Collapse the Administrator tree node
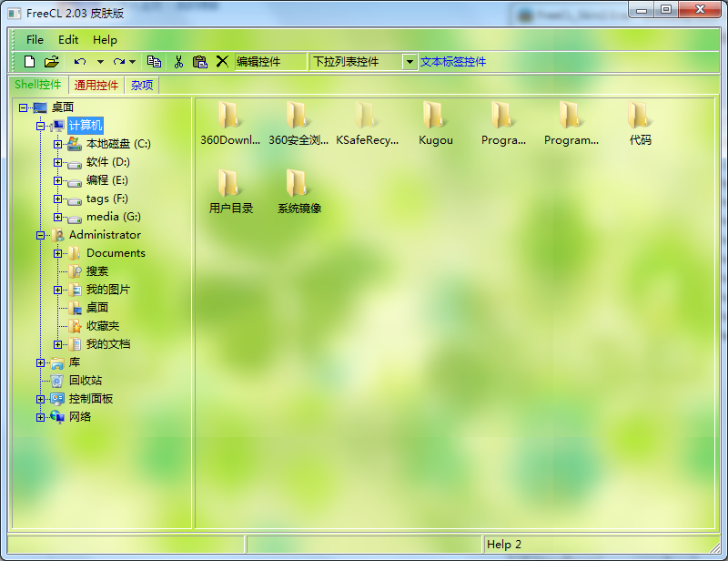Image resolution: width=728 pixels, height=561 pixels. click(40, 235)
